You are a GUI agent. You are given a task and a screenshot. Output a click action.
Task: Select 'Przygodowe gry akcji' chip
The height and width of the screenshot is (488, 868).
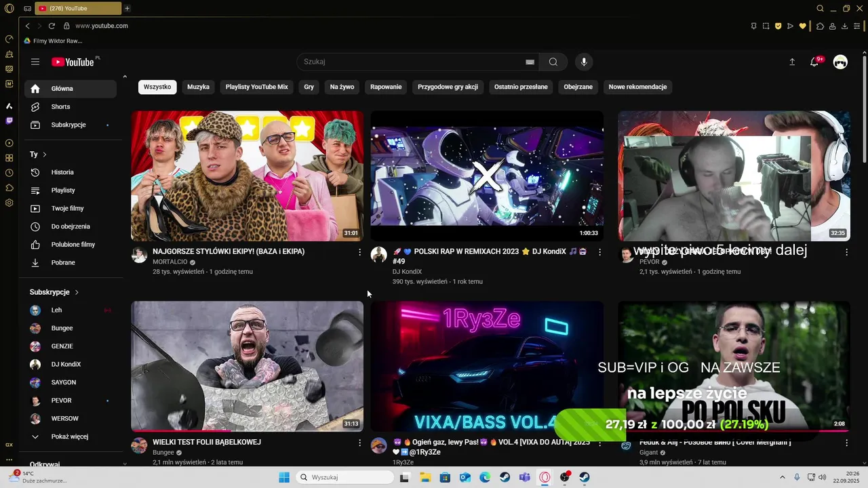tap(448, 87)
